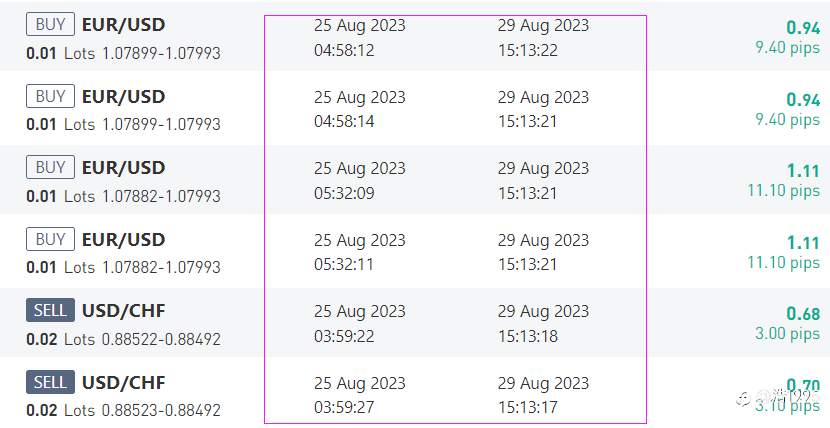Screen dimensions: 830x428
Task: Click the 0.88522-0.88492 price range
Action: tap(161, 339)
